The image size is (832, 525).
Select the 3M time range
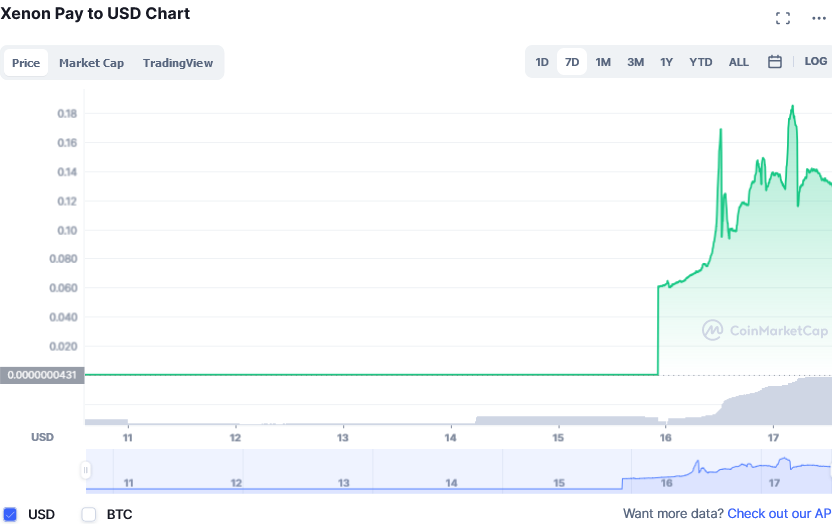636,62
